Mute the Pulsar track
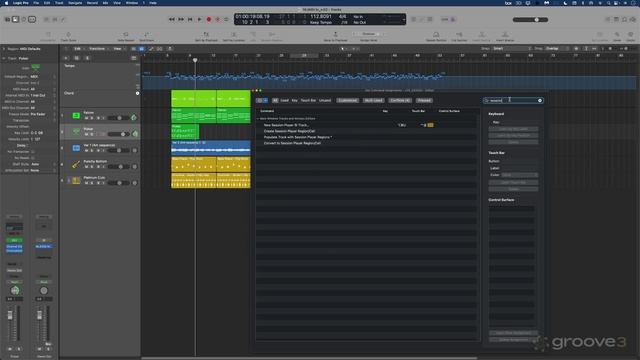The image size is (640, 360). tap(86, 134)
